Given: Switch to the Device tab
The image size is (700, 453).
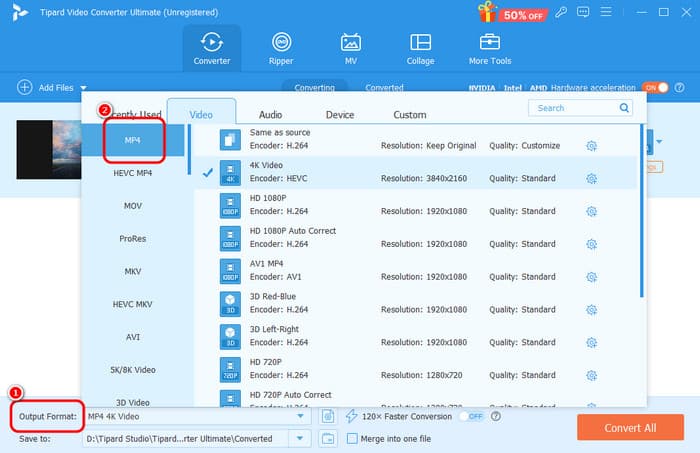Looking at the screenshot, I should point(340,115).
